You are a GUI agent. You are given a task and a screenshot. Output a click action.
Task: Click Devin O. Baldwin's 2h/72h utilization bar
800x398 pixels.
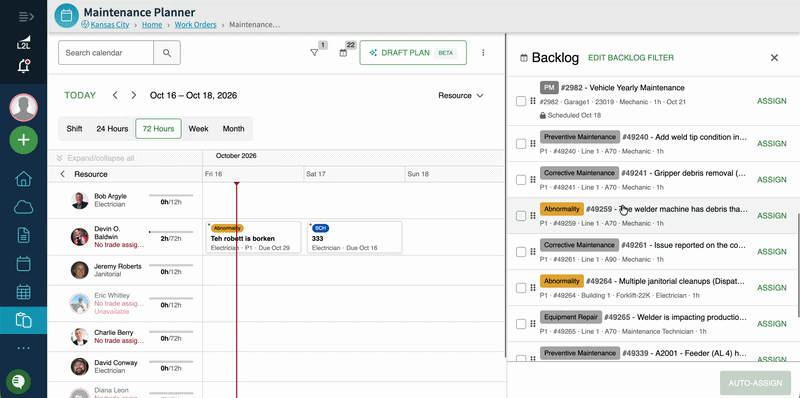pos(171,232)
